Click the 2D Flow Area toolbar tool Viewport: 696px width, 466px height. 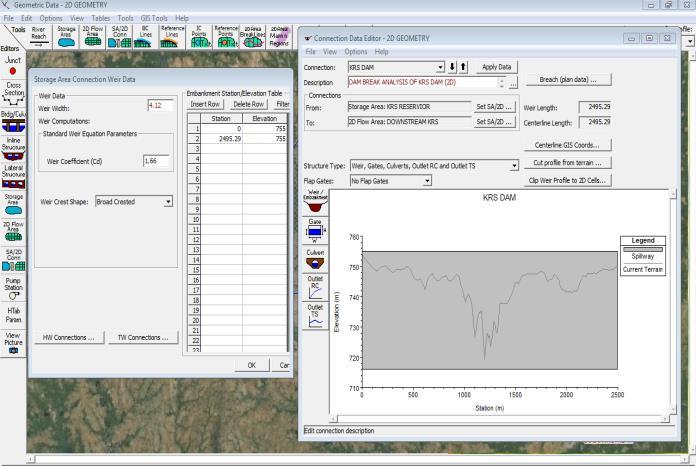coord(93,37)
